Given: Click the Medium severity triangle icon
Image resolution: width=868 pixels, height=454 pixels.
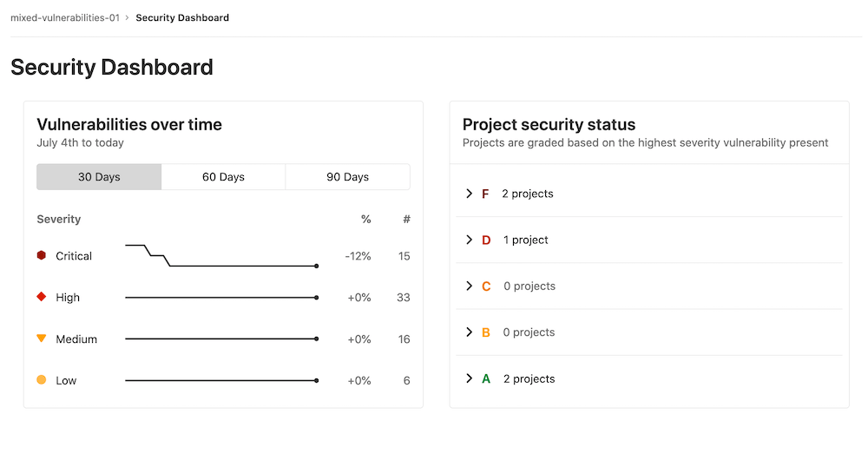Looking at the screenshot, I should (41, 339).
